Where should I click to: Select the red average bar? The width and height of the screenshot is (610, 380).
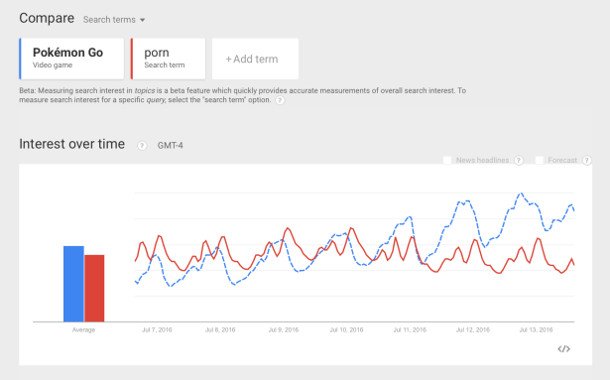(x=95, y=288)
